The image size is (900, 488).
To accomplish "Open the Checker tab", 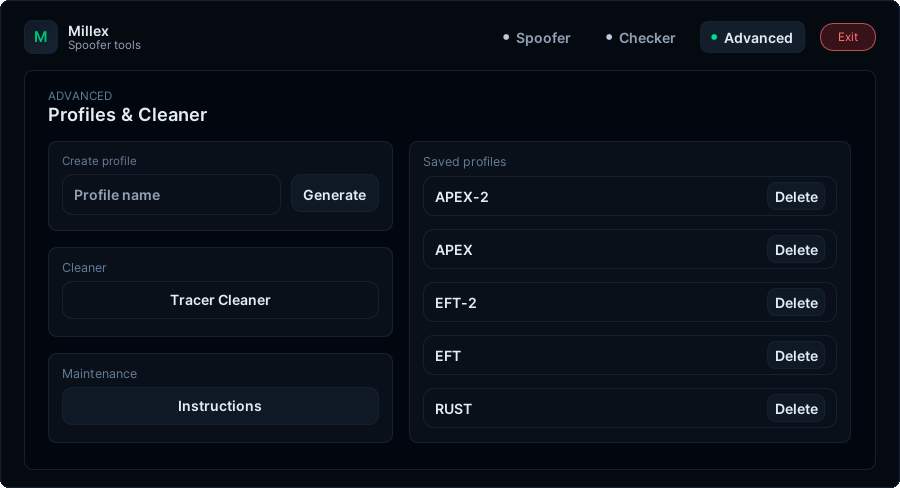I will (x=640, y=38).
